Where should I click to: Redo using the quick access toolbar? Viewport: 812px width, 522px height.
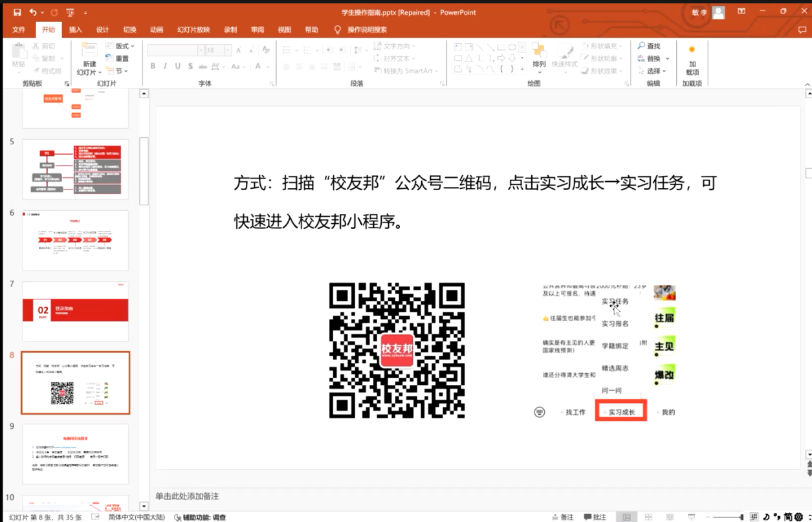click(x=54, y=12)
